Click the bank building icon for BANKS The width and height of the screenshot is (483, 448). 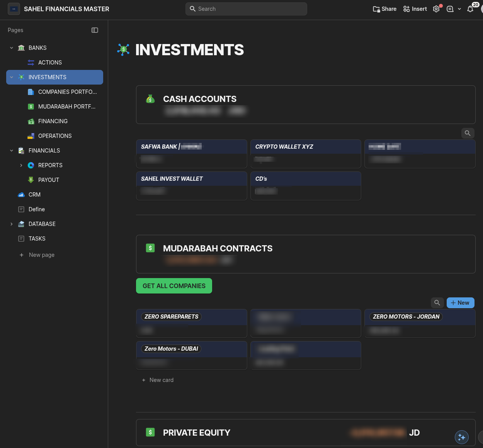[21, 48]
